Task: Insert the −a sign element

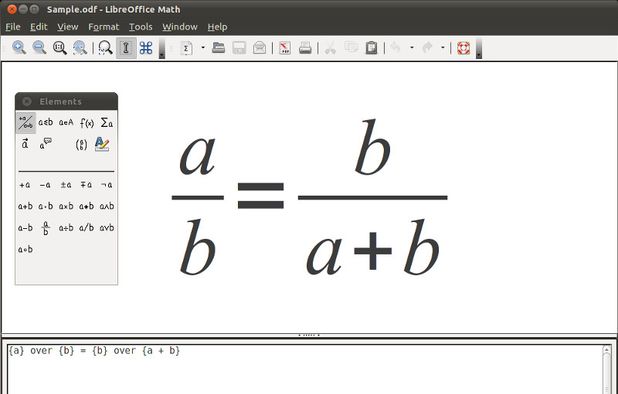Action: (x=45, y=184)
